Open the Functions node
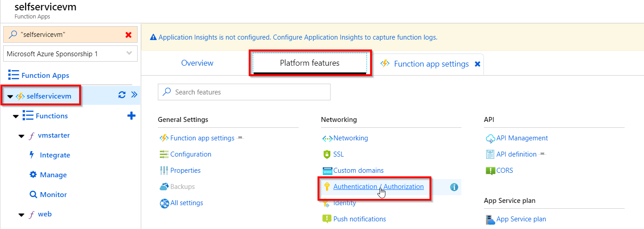Viewport: 644px width, 229px height. pos(52,116)
